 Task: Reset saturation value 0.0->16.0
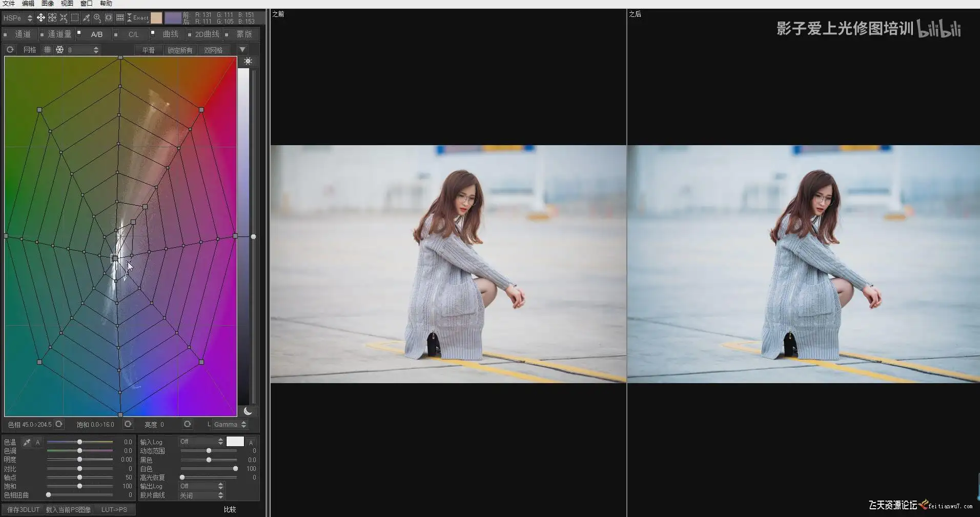tap(128, 424)
